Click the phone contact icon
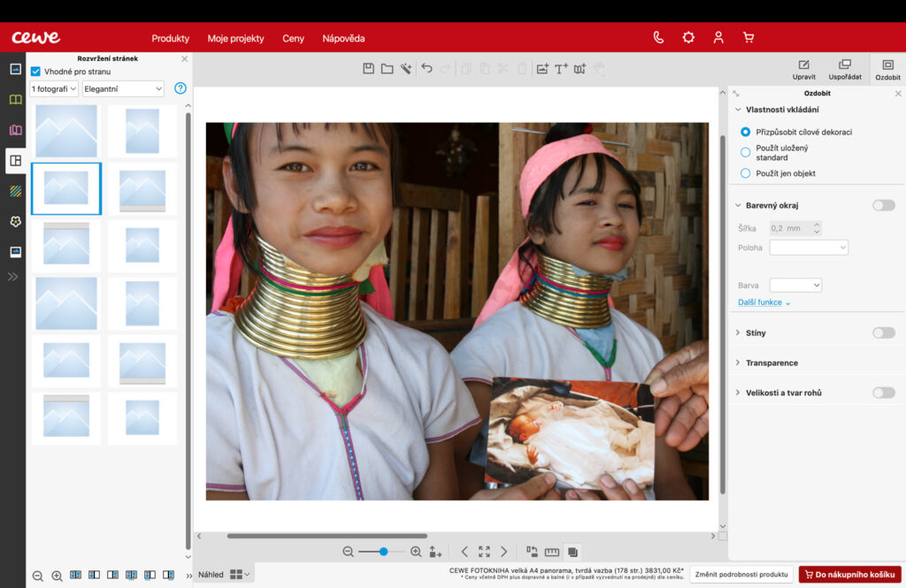 [658, 37]
